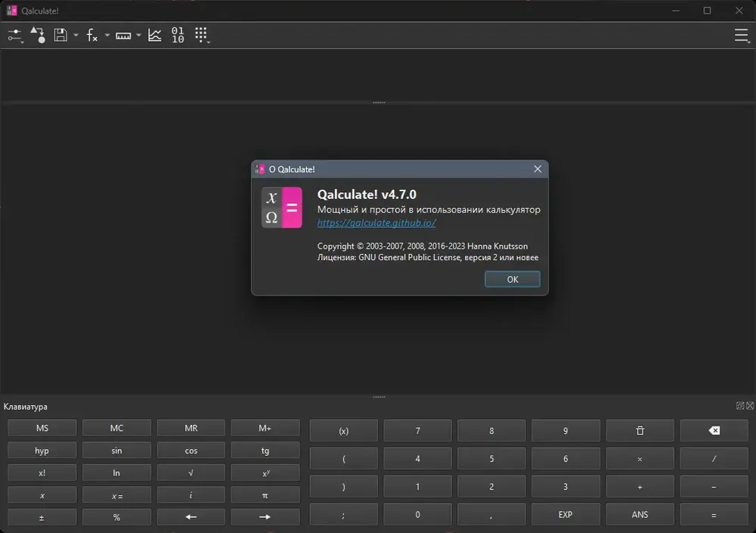Expand the units dropdown arrow
This screenshot has width=756, height=533.
click(x=138, y=36)
